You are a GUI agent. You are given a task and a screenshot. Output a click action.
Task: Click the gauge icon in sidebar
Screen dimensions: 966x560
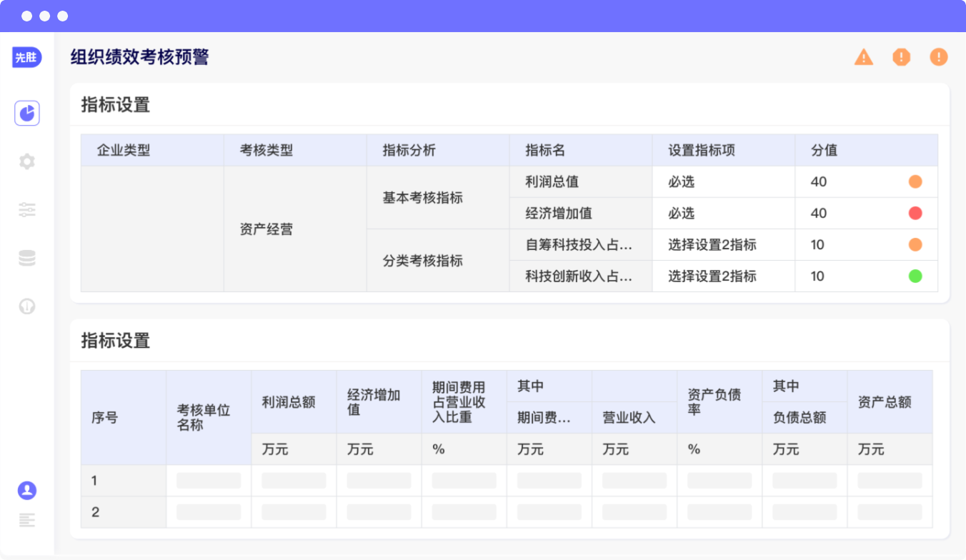[27, 306]
